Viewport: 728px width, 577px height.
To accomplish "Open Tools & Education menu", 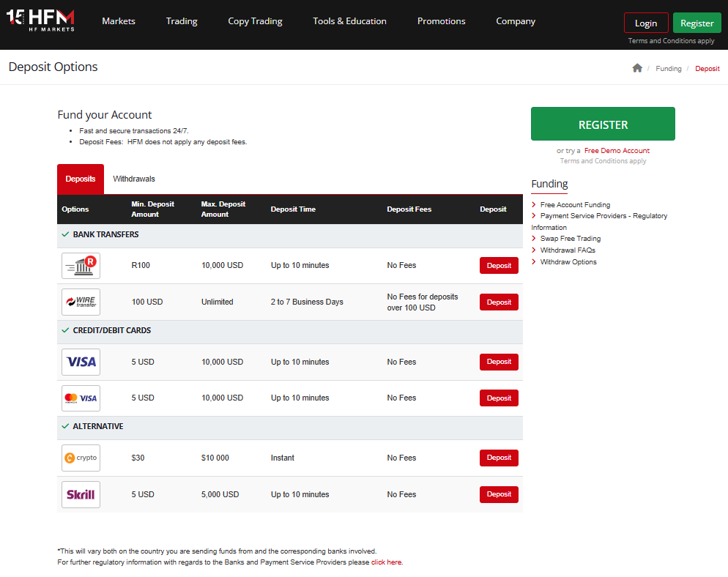I will tap(349, 21).
